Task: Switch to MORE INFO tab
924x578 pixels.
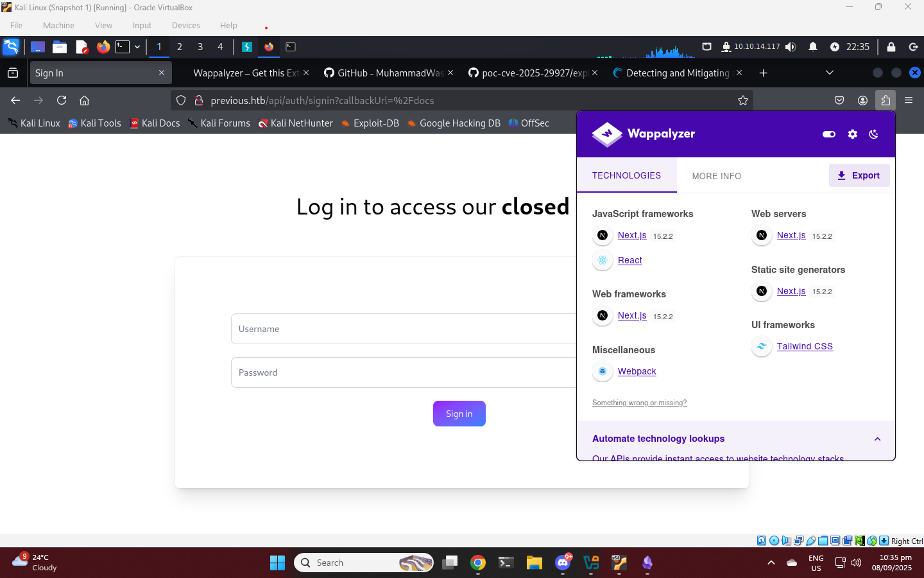Action: click(x=717, y=176)
